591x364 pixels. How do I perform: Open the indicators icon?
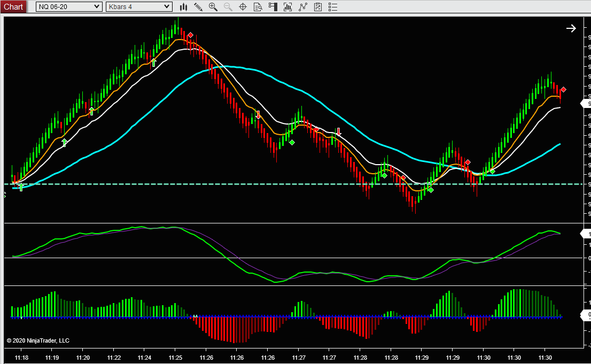pyautogui.click(x=288, y=7)
